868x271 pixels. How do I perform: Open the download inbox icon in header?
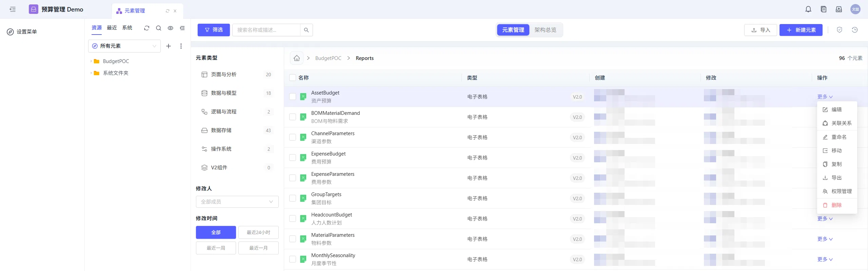tap(839, 9)
